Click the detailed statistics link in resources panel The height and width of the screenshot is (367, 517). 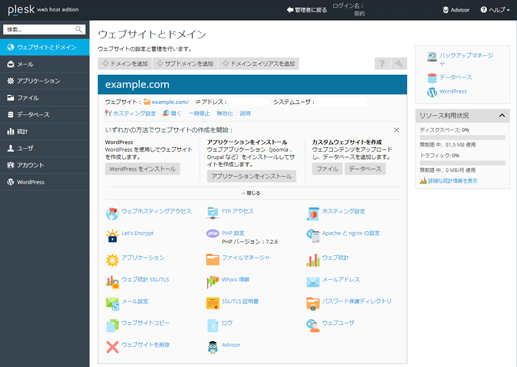click(453, 181)
